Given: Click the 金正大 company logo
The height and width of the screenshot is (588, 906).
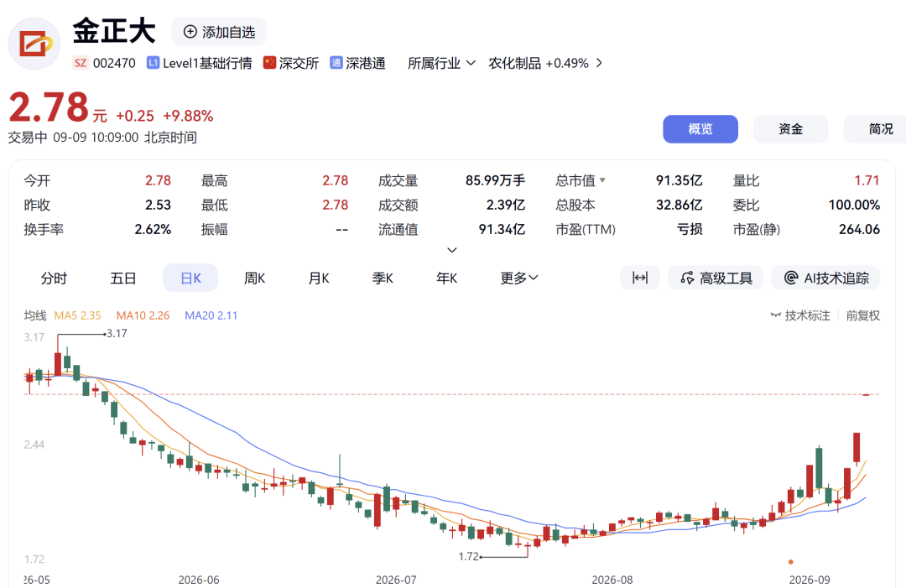Looking at the screenshot, I should coord(34,44).
